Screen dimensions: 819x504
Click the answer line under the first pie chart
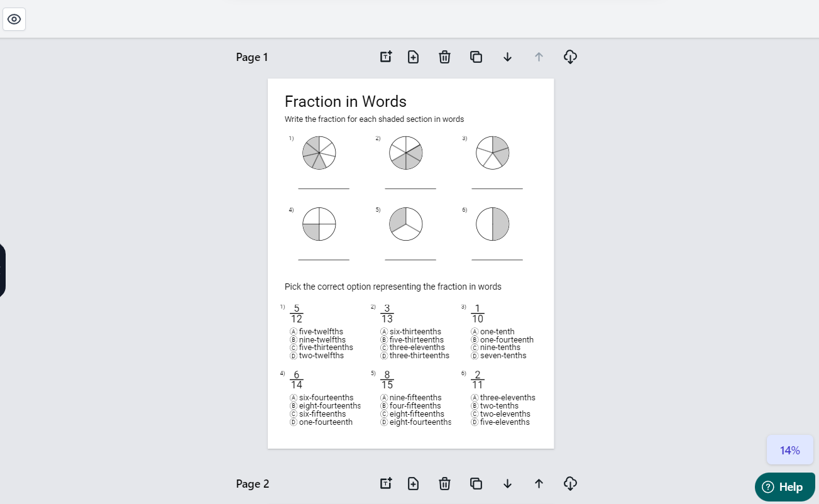pyautogui.click(x=323, y=187)
